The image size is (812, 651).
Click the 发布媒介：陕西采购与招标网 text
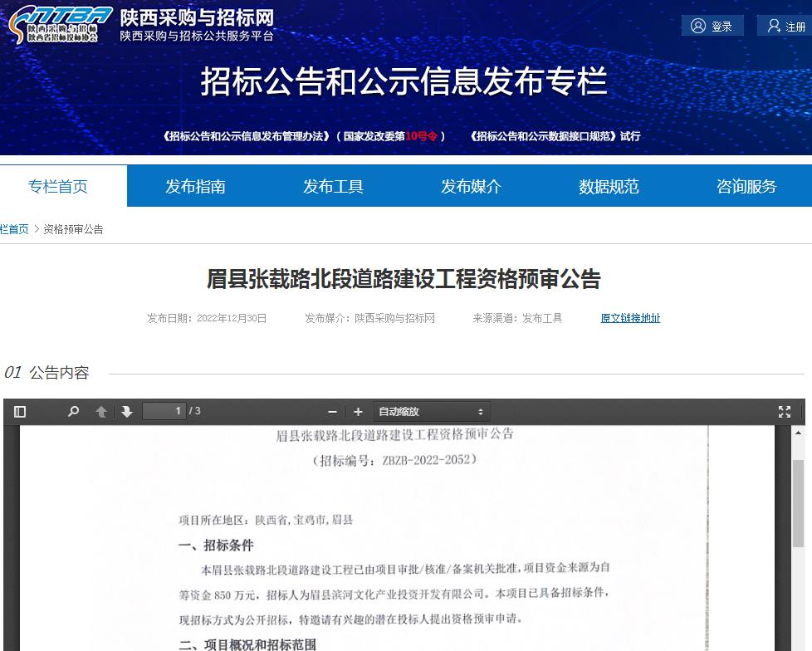pos(369,318)
